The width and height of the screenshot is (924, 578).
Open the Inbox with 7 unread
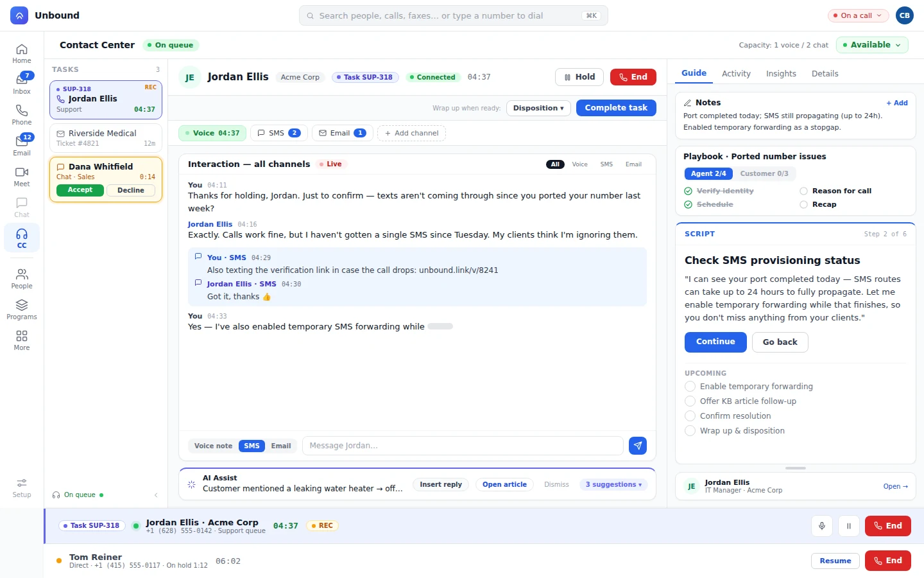pos(22,84)
